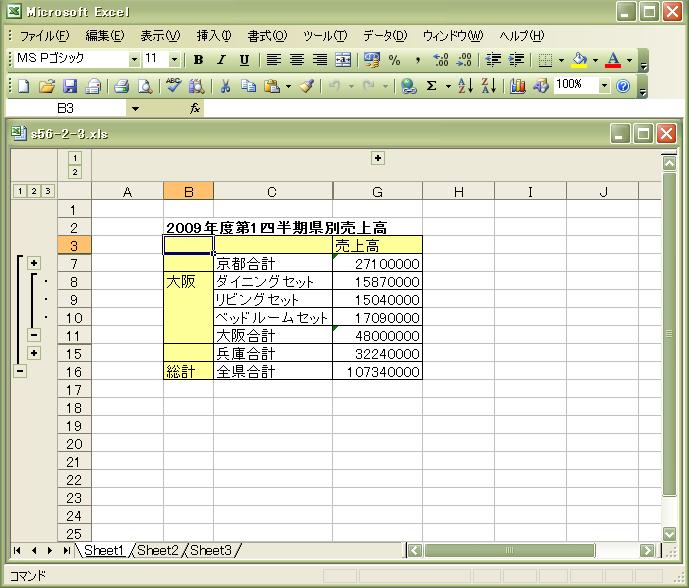Switch to Sheet3 tab
The height and width of the screenshot is (588, 689).
(x=210, y=550)
